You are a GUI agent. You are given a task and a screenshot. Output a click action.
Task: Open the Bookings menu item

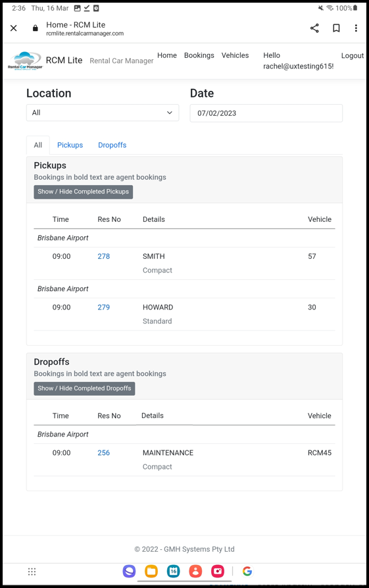[x=199, y=55]
